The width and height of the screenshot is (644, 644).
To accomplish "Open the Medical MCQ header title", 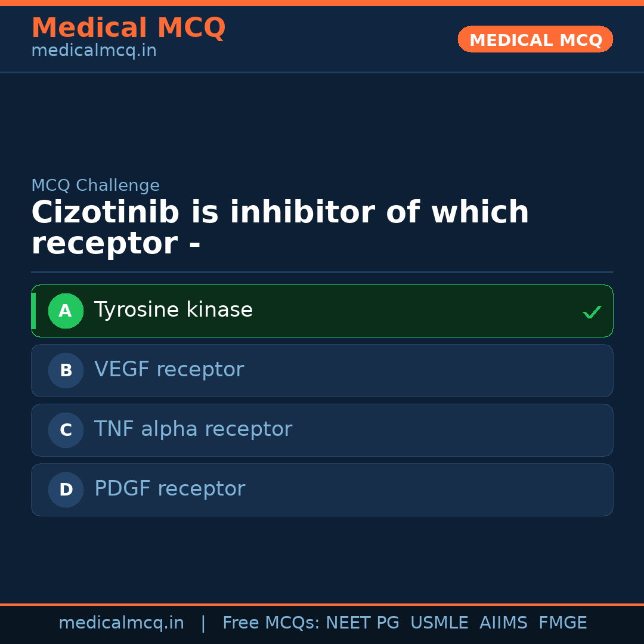I will pos(128,28).
